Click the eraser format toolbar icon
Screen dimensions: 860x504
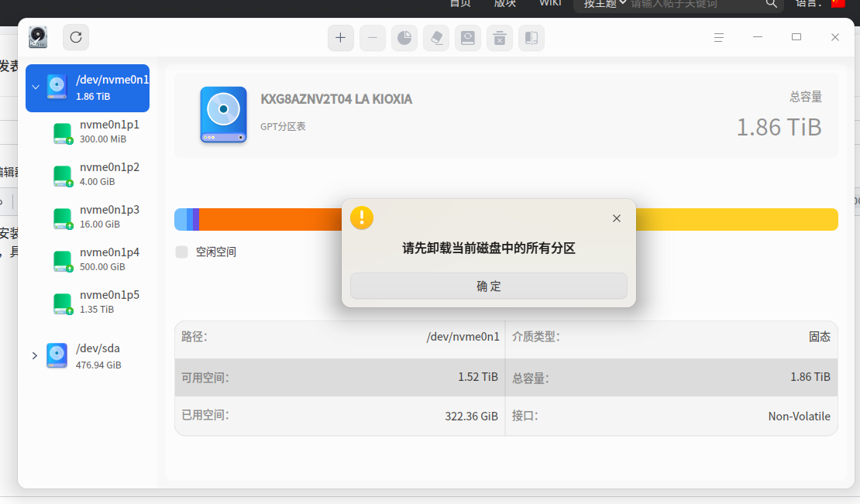[x=436, y=38]
